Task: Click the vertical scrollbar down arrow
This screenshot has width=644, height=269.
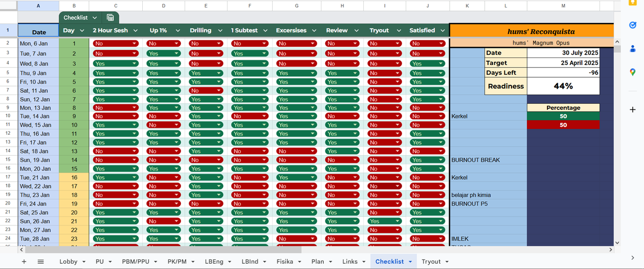Action: (617, 242)
